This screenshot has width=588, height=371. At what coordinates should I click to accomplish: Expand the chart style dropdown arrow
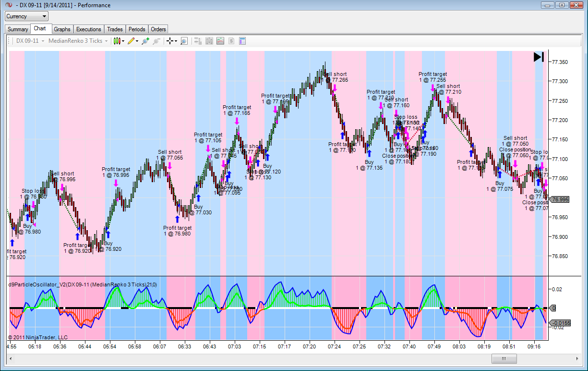coord(123,41)
